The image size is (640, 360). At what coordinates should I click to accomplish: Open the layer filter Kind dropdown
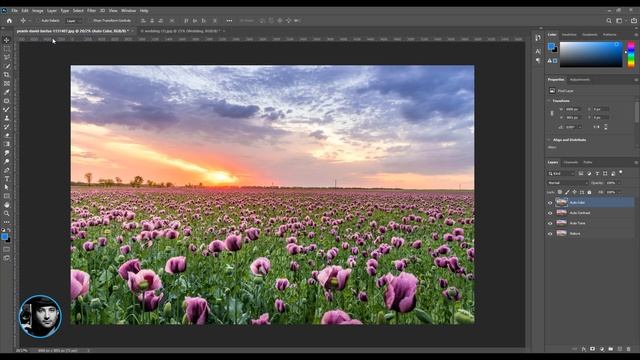pyautogui.click(x=561, y=173)
